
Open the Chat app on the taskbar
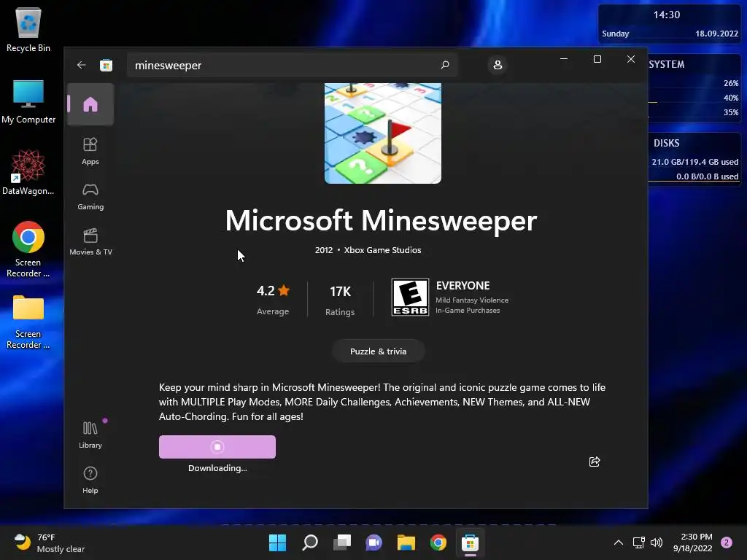[x=374, y=542]
